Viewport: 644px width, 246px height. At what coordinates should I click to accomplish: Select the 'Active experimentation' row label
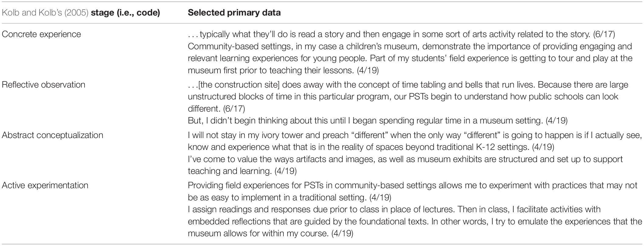point(45,185)
